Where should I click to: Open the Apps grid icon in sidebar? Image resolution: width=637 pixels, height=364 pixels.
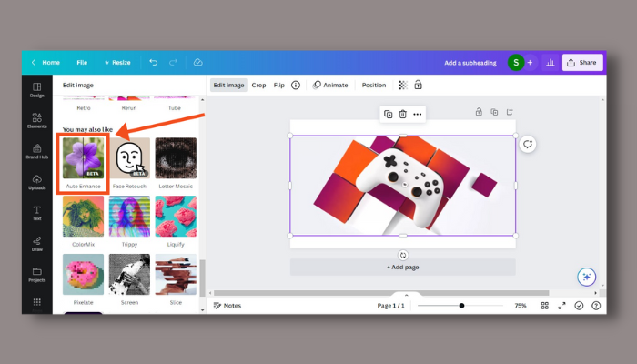pos(37,302)
